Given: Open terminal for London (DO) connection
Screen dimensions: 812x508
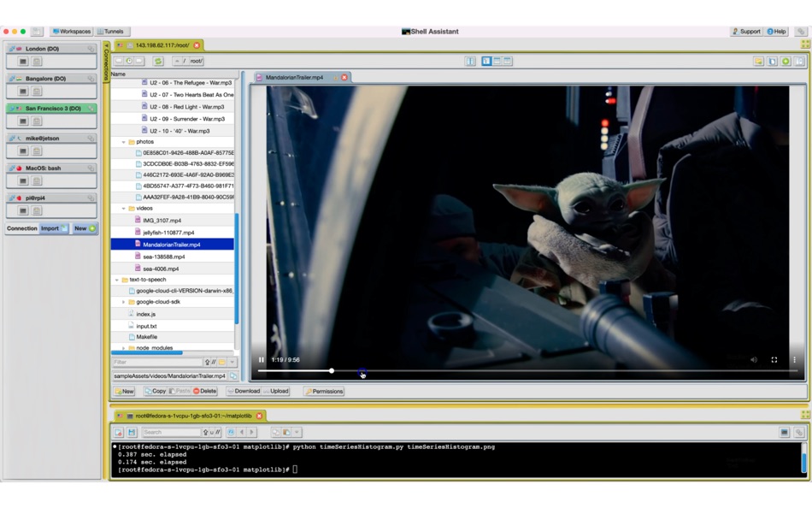Looking at the screenshot, I should [x=23, y=62].
